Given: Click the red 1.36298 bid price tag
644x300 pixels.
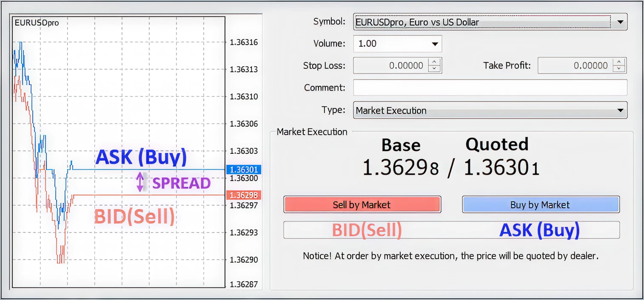Looking at the screenshot, I should click(x=243, y=195).
